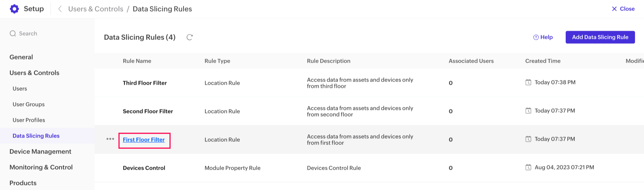Open the three-dot menu for First Floor Filter
This screenshot has height=190, width=644.
point(110,139)
